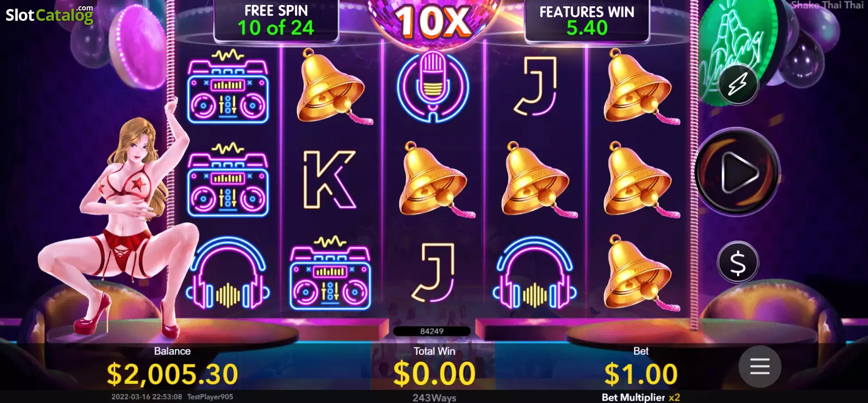The height and width of the screenshot is (403, 868).
Task: Click the $1.00 Bet amount
Action: tap(641, 374)
